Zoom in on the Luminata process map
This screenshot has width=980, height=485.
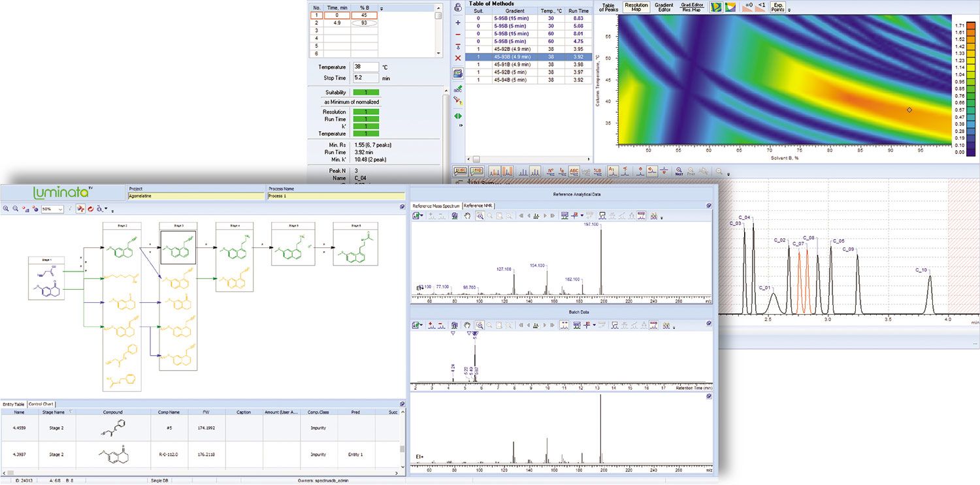pyautogui.click(x=7, y=209)
